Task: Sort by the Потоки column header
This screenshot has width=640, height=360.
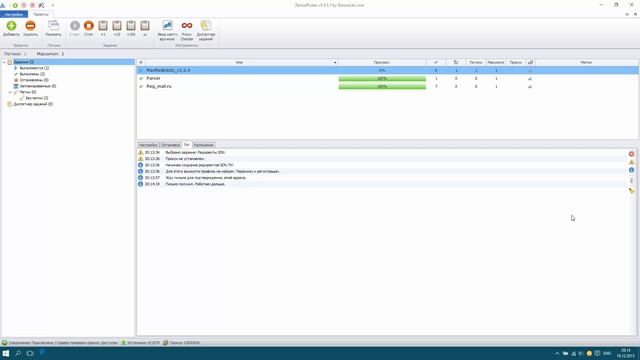Action: 476,62
